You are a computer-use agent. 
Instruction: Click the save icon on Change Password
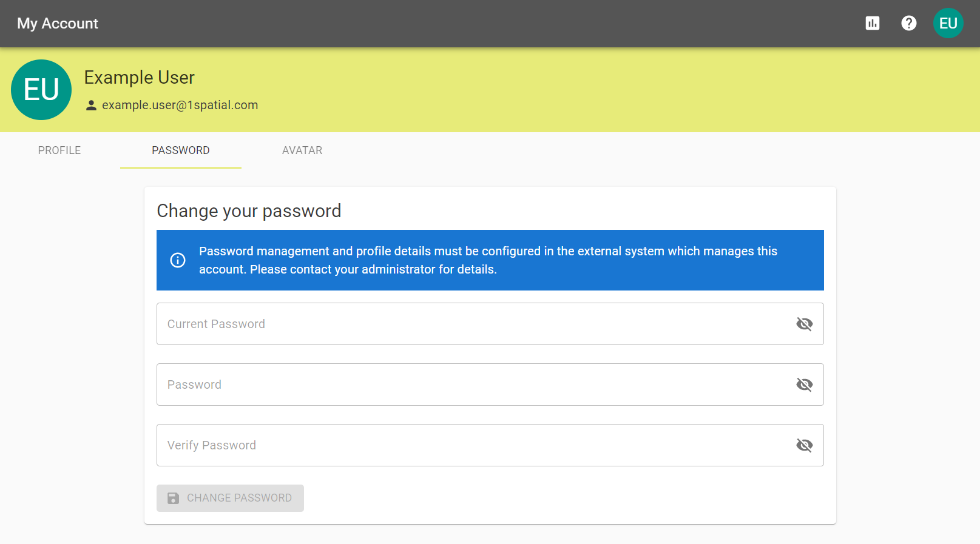click(x=173, y=498)
